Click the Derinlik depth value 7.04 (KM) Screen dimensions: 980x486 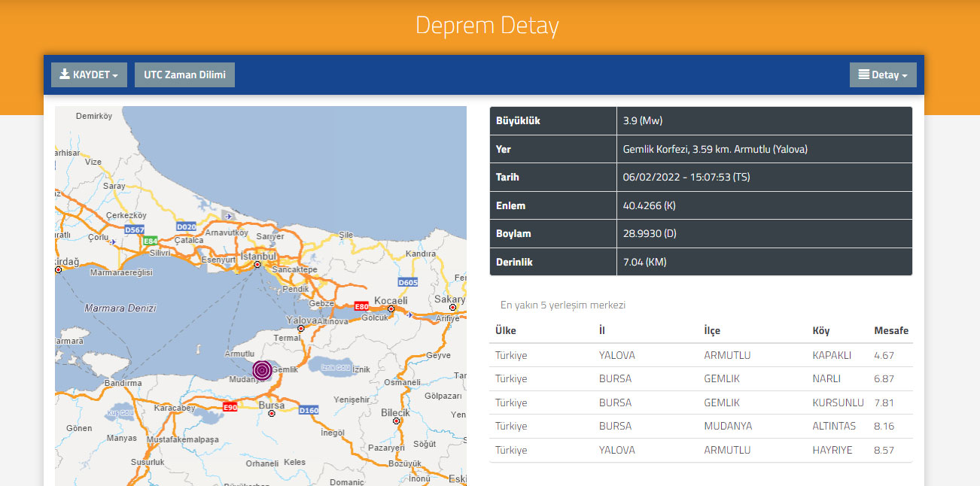(x=644, y=262)
